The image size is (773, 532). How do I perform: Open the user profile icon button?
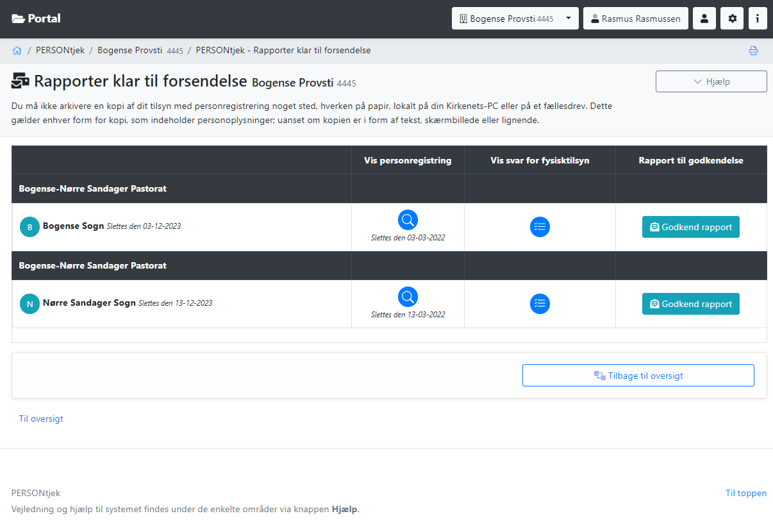coord(704,19)
